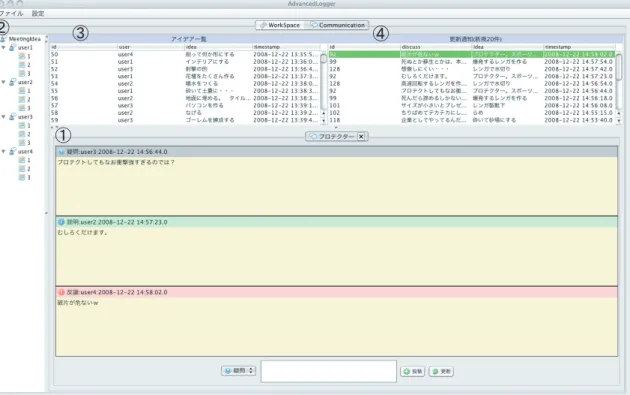Click the MeetingIdea root icon
Screen dimensions: 630x395
[4, 39]
